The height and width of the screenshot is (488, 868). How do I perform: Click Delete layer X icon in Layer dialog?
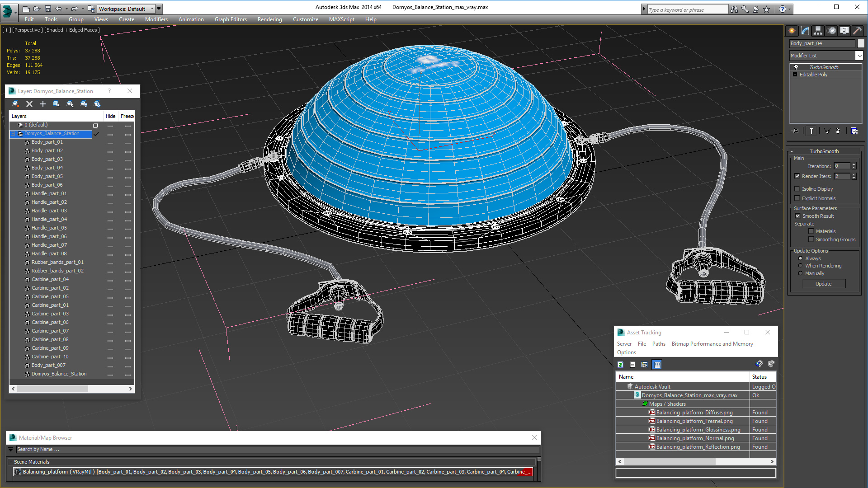29,104
